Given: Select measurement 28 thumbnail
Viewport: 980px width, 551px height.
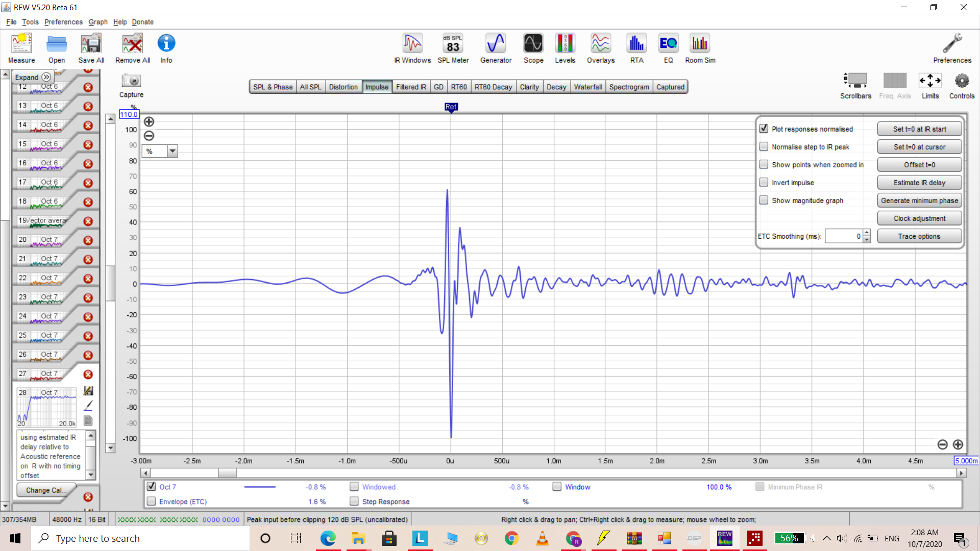Looking at the screenshot, I should (46, 408).
